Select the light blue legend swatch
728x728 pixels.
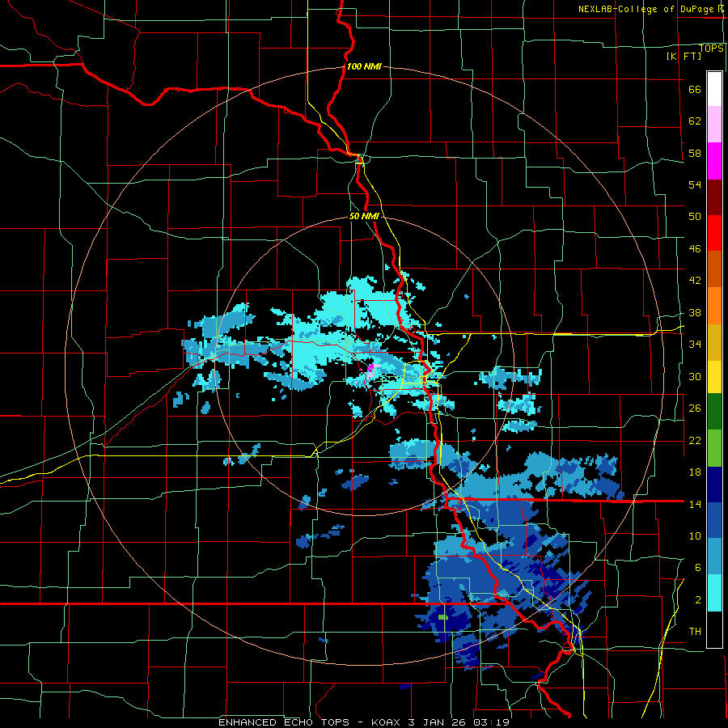tap(714, 557)
